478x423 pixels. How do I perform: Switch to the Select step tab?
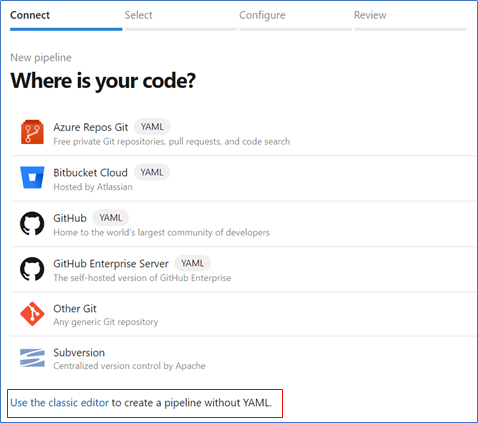pos(138,15)
